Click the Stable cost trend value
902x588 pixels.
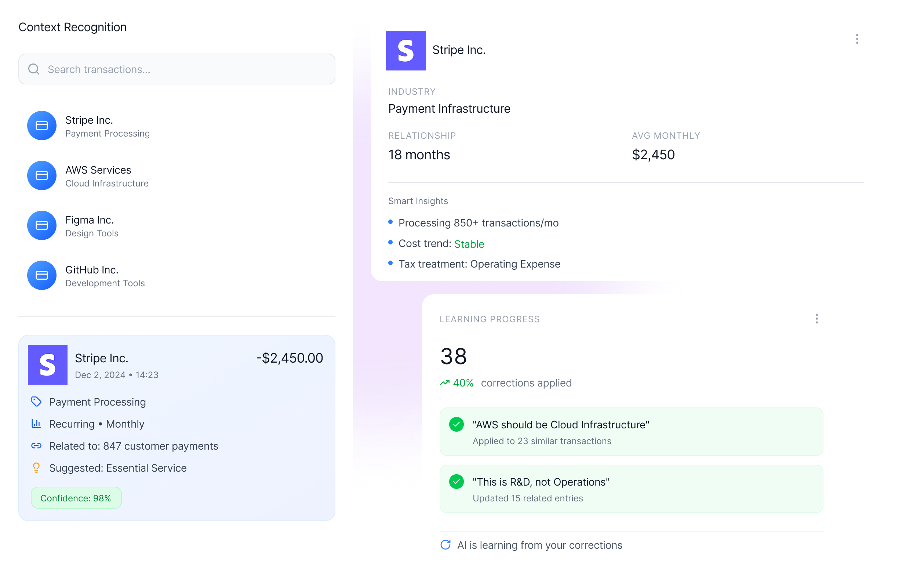(x=469, y=244)
